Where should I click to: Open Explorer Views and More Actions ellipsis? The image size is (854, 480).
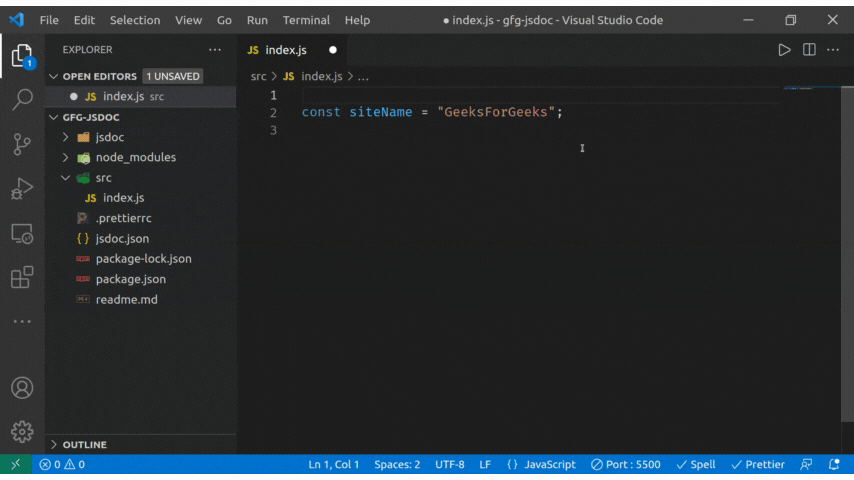(x=215, y=50)
